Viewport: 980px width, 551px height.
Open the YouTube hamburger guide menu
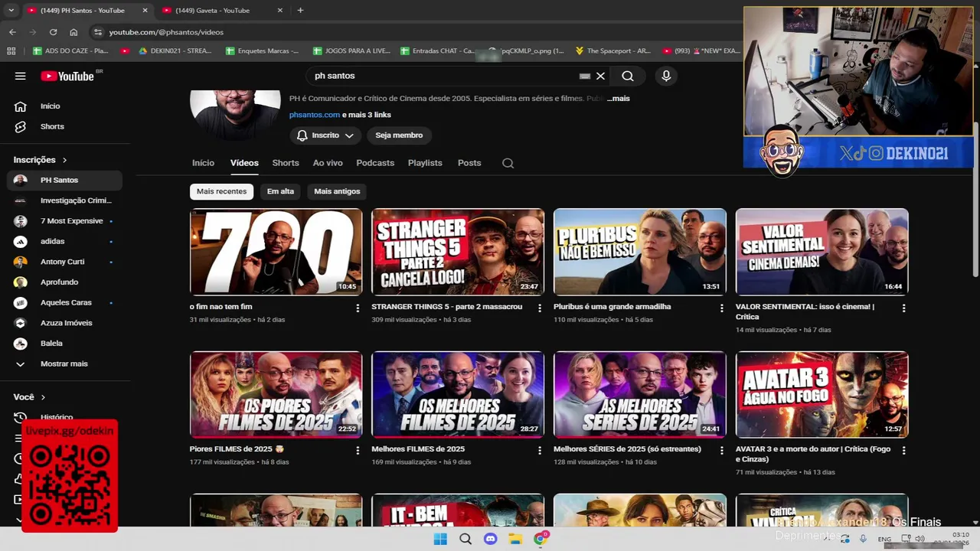[21, 76]
